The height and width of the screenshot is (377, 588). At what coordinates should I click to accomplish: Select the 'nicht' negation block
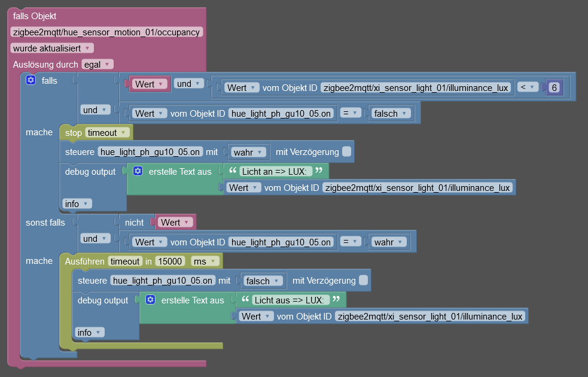pyautogui.click(x=134, y=223)
